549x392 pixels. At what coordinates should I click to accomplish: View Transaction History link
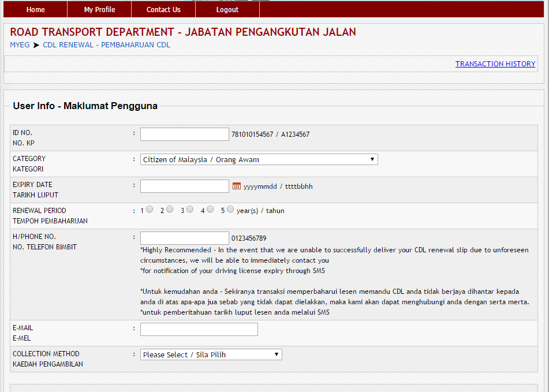[495, 64]
